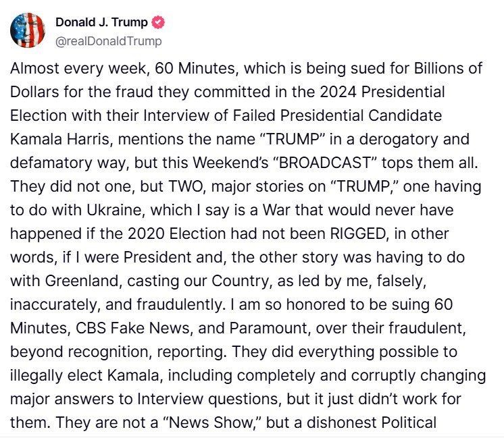Click the name 'Kamala Harris' in the post

[x=59, y=140]
